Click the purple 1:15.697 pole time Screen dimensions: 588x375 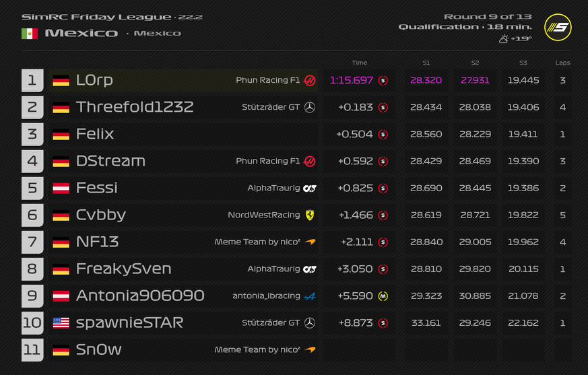(351, 80)
